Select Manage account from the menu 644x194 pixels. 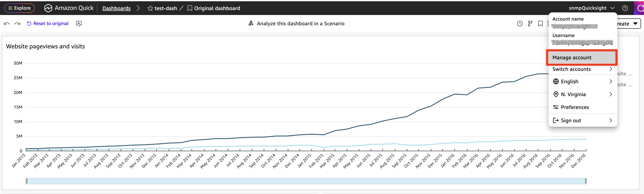coord(581,58)
